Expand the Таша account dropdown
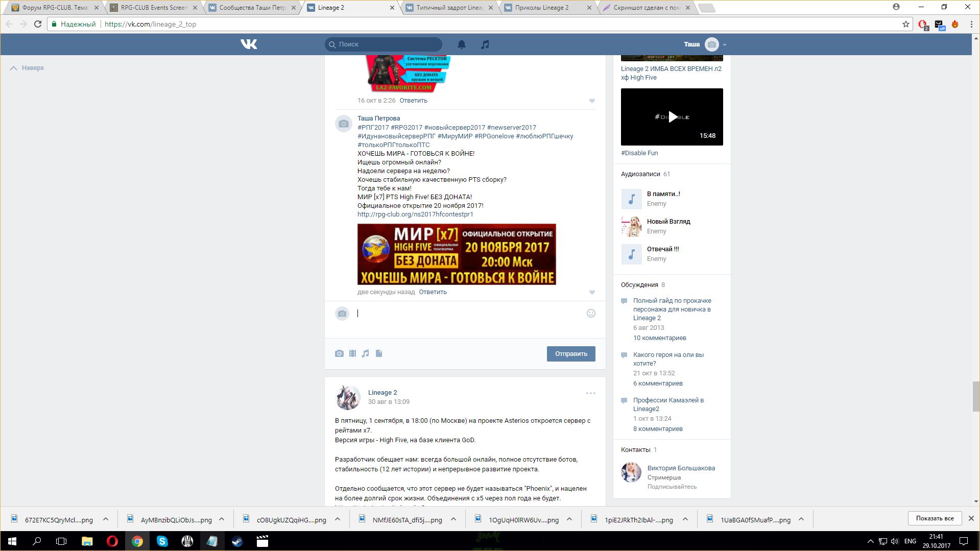980x551 pixels. [x=725, y=45]
